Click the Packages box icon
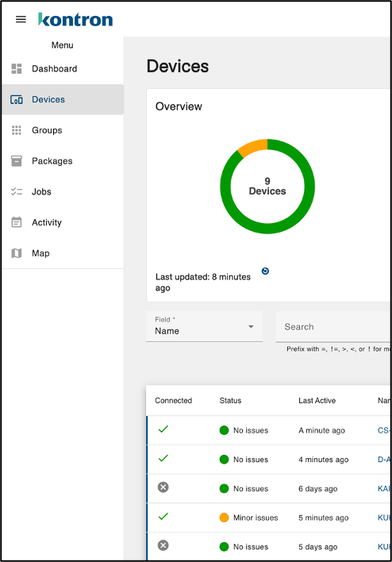The image size is (392, 562). coord(17,161)
